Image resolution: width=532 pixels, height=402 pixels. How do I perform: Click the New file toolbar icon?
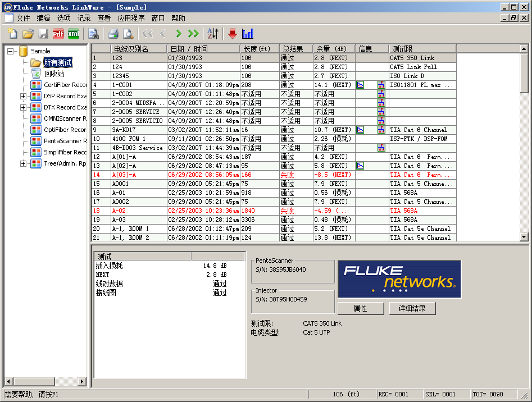pos(12,34)
